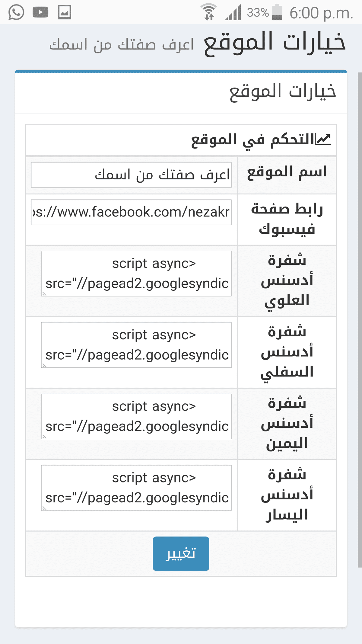
Task: Tap the WhatsApp notification icon
Action: (16, 12)
